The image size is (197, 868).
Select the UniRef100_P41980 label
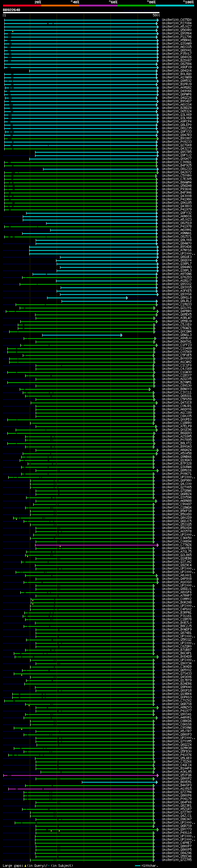pos(177,200)
